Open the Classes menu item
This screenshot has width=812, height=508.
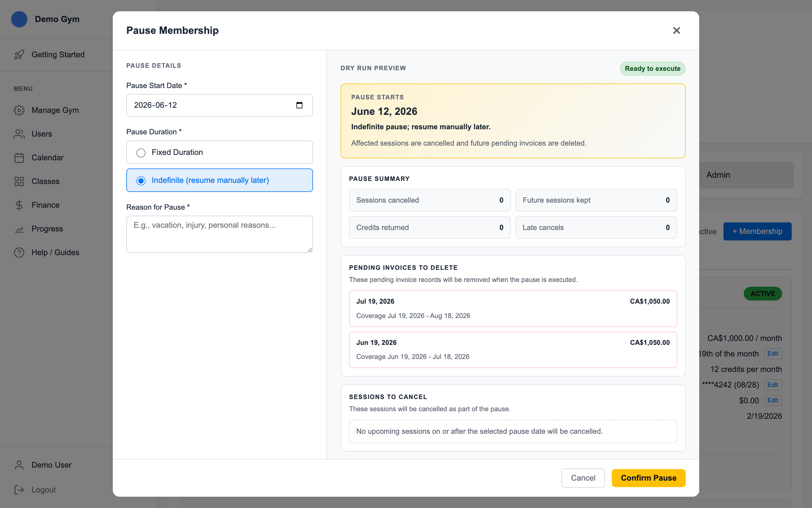click(x=45, y=181)
